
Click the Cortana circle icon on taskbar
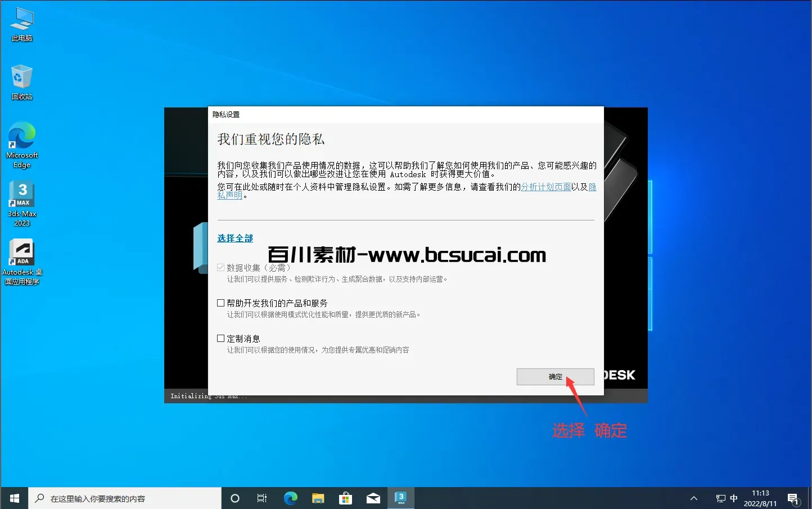pos(235,498)
